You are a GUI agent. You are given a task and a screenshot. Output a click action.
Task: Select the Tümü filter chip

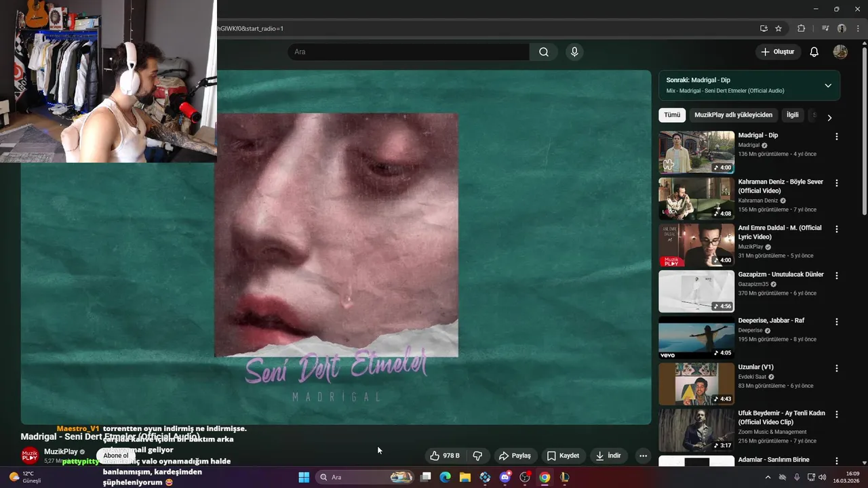672,115
